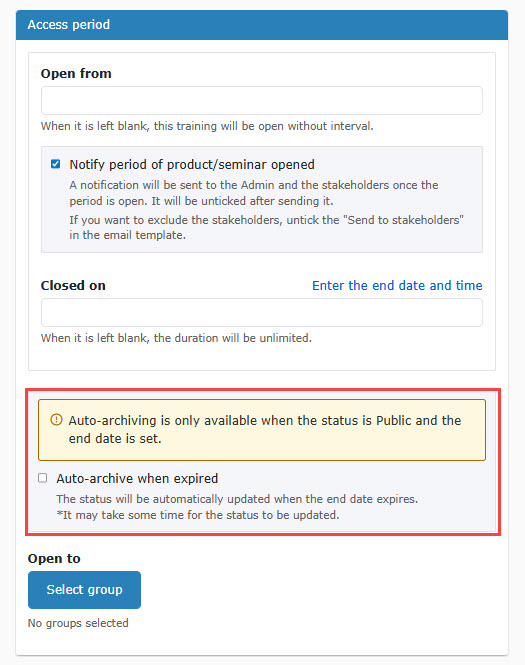525x665 pixels.
Task: Click the Open from date input field
Action: click(262, 101)
